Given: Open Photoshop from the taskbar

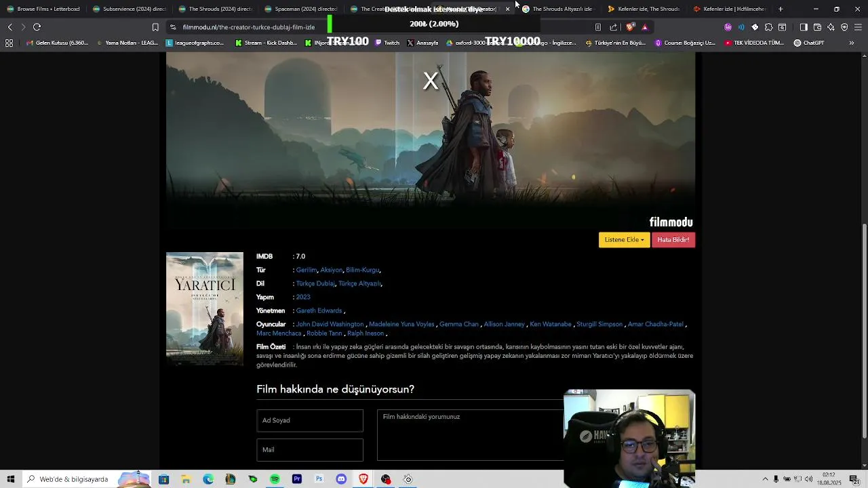Looking at the screenshot, I should click(x=319, y=479).
